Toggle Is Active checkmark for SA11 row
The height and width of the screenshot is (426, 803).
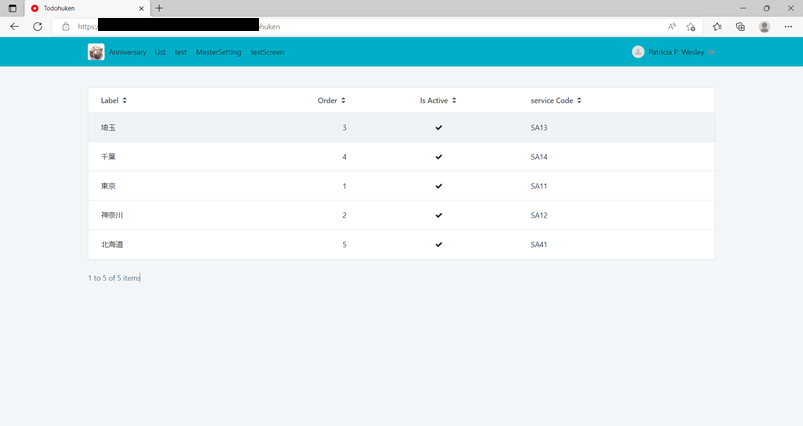438,186
